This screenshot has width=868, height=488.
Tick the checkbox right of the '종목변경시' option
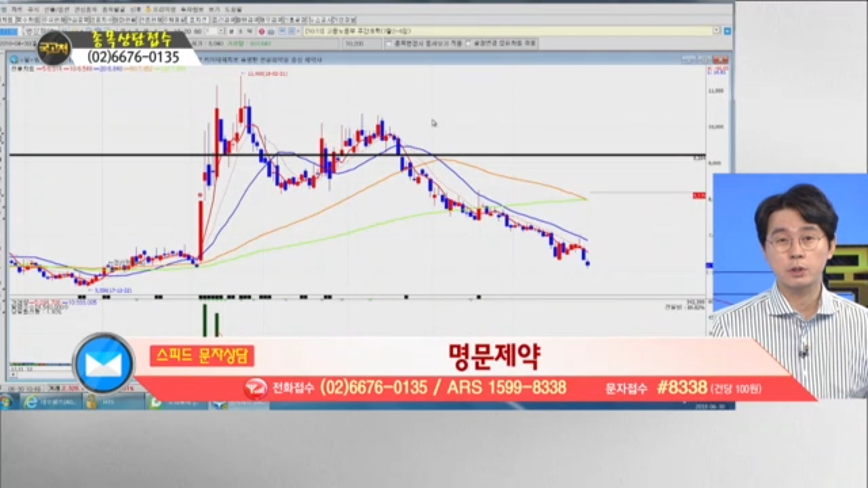(x=469, y=43)
